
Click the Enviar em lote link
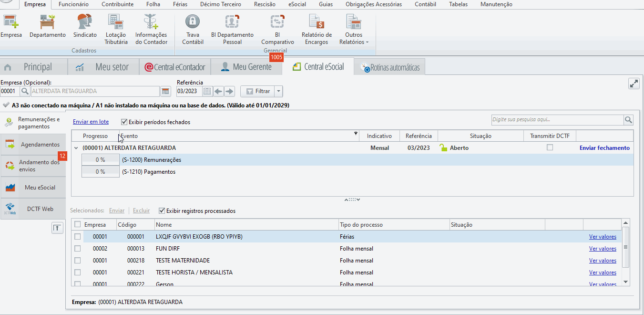tap(91, 122)
